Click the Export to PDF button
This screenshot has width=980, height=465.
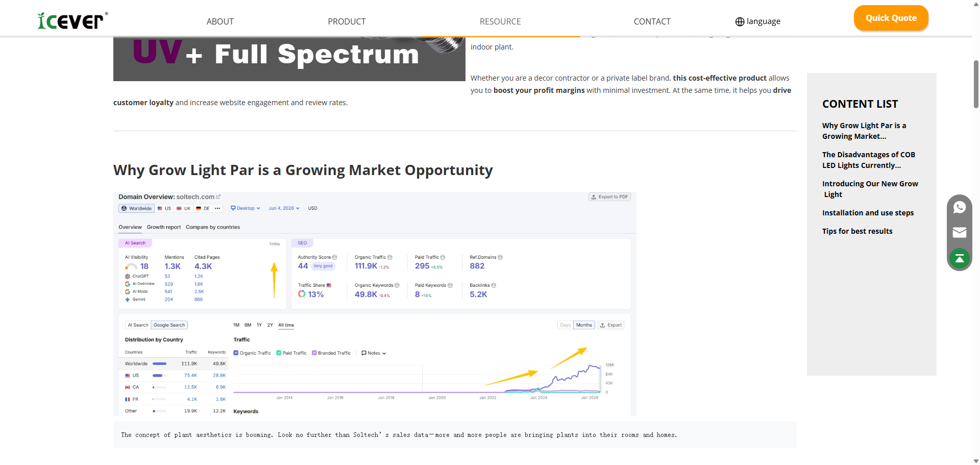(610, 197)
